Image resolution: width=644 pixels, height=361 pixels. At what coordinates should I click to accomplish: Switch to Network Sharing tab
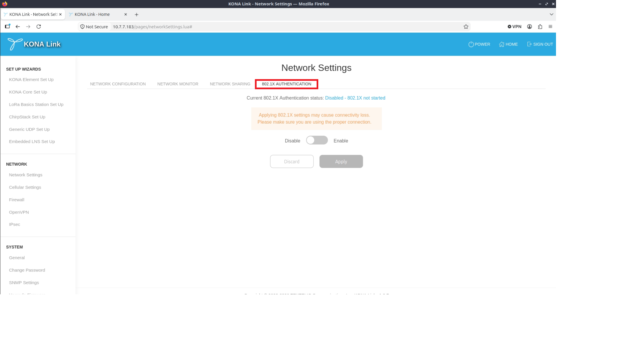tap(230, 84)
